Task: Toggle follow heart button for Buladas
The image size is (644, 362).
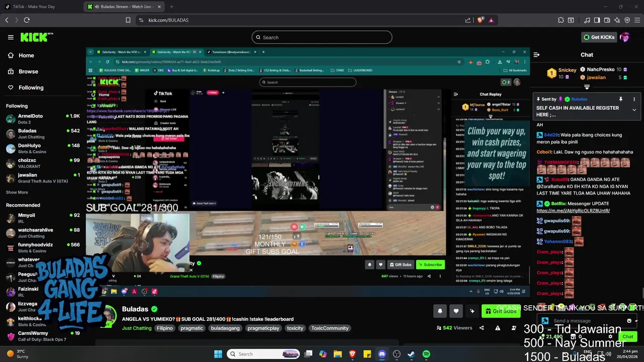Action: pos(456,311)
